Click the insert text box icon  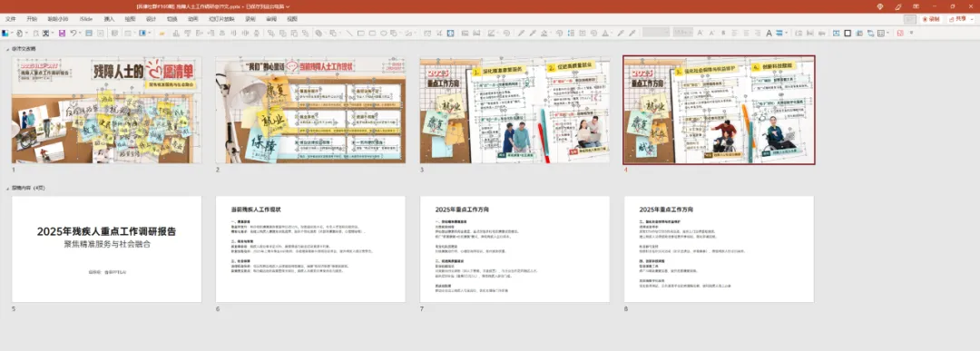click(x=836, y=33)
